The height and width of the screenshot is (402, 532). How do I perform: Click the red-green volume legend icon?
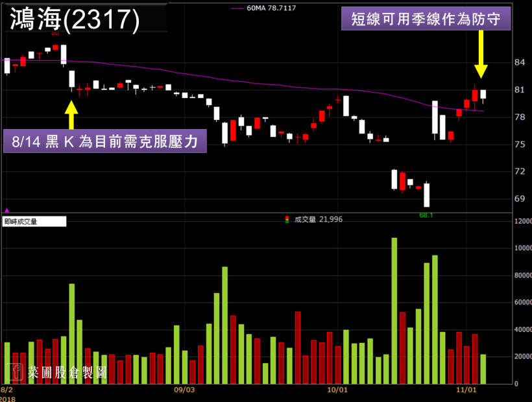coord(287,220)
